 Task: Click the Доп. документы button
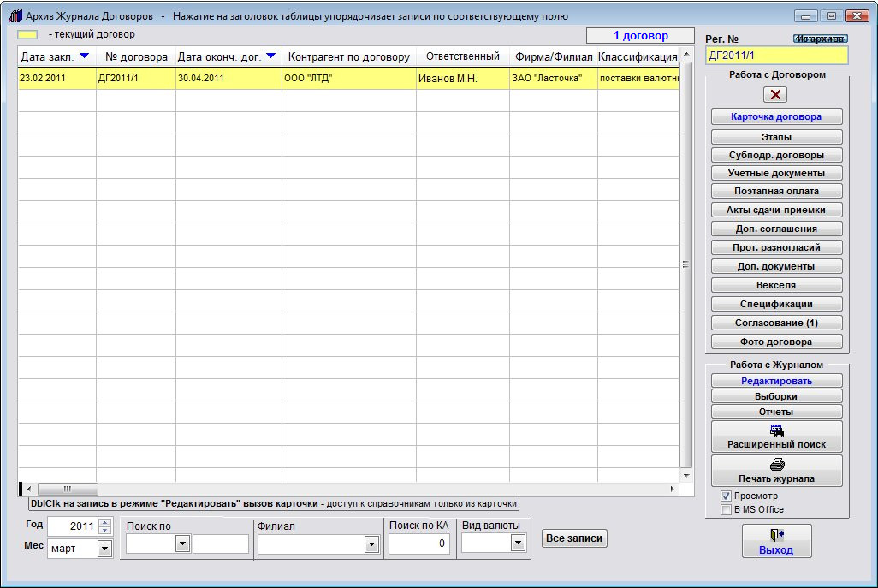(777, 266)
